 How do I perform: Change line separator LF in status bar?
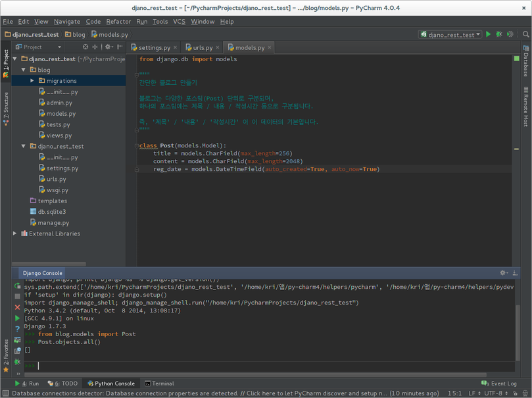coord(474,393)
